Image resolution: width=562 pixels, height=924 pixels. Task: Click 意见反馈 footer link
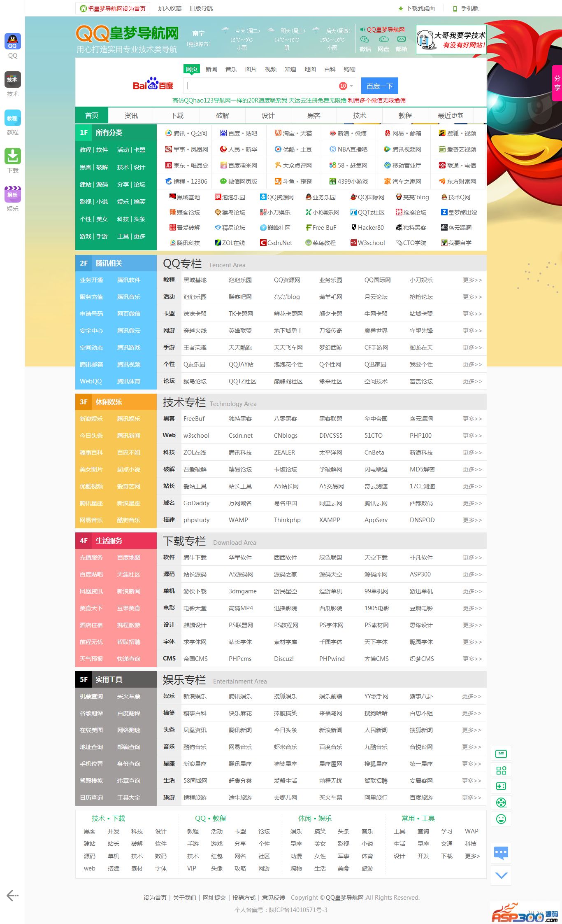274,898
